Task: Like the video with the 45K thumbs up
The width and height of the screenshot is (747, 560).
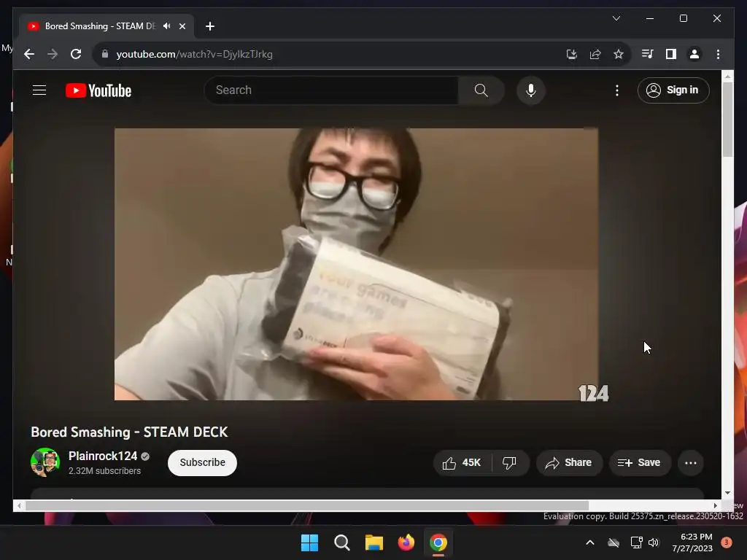Action: (462, 462)
